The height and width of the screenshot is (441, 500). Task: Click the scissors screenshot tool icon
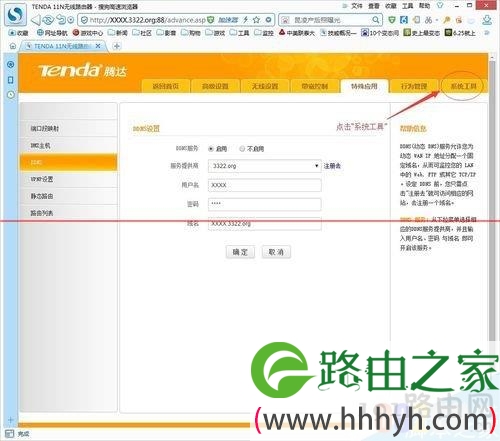tap(428, 20)
